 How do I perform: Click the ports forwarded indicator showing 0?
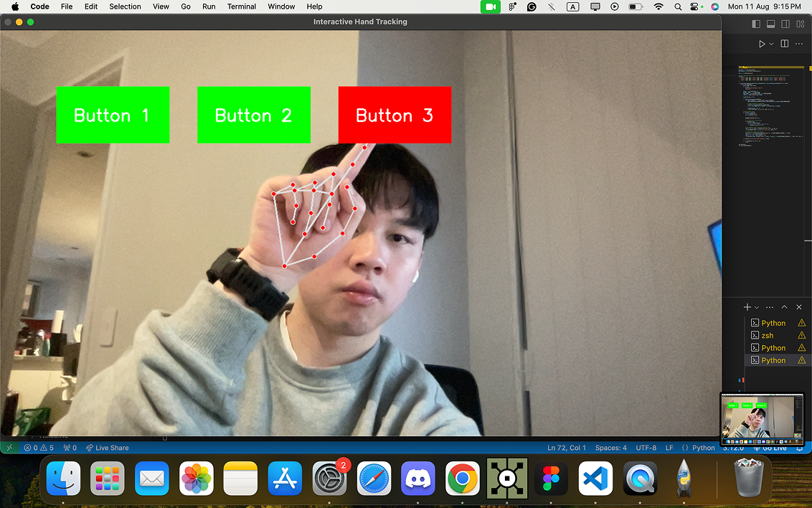click(70, 448)
